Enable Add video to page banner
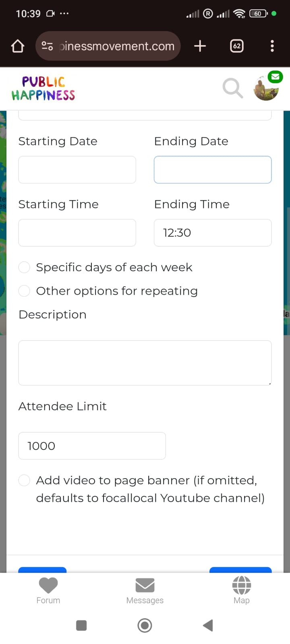Screen dimensions: 290x644 tap(25, 480)
